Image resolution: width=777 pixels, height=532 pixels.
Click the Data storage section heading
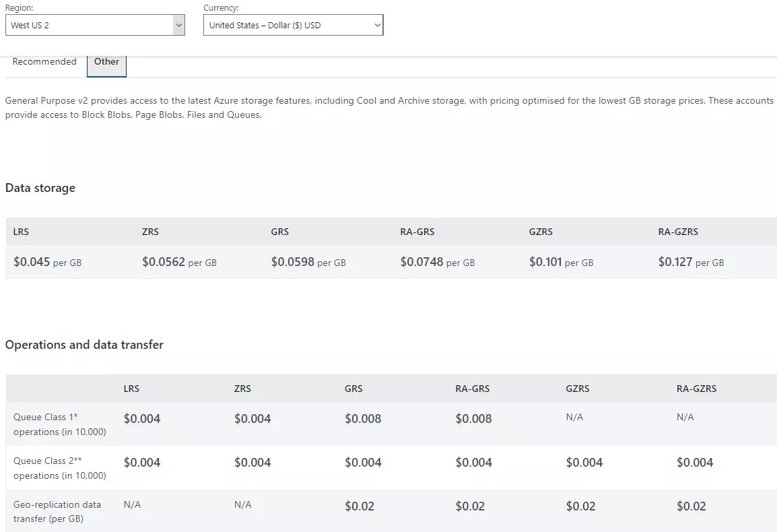40,188
